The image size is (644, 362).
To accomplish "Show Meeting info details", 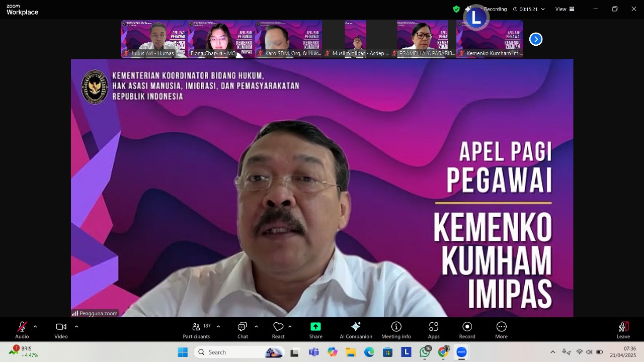I will [x=396, y=330].
